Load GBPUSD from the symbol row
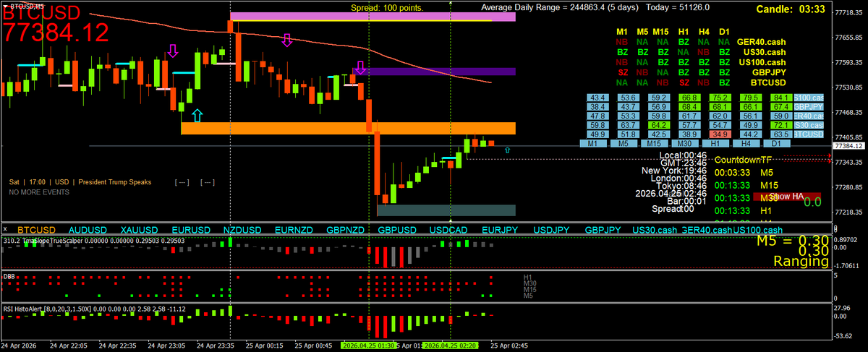This screenshot has width=868, height=352. pyautogui.click(x=398, y=229)
